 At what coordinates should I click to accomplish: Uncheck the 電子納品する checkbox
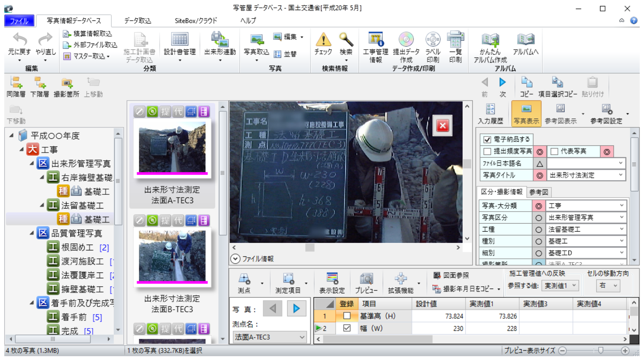click(487, 139)
